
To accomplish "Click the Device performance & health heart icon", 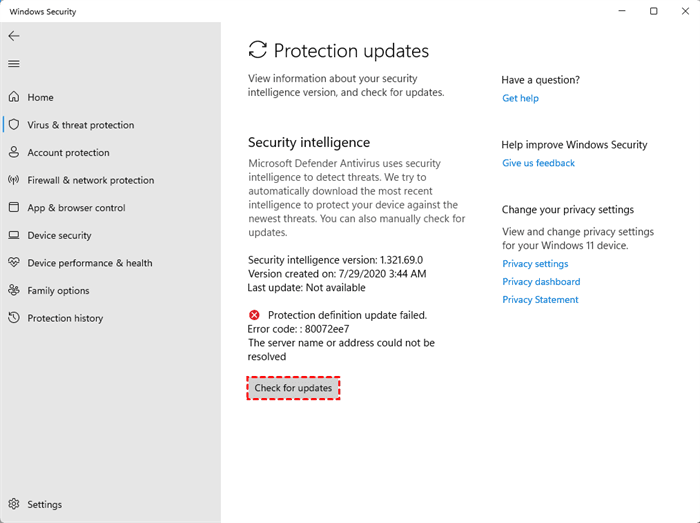I will [x=14, y=263].
